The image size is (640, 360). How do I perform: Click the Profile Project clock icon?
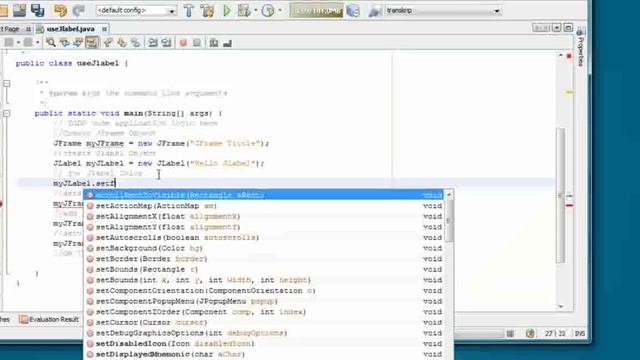point(268,11)
